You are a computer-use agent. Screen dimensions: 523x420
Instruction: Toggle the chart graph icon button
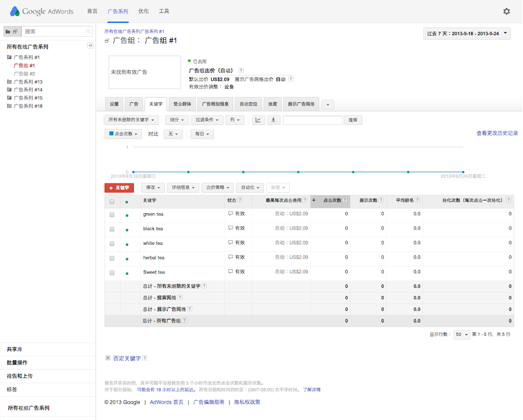[258, 120]
